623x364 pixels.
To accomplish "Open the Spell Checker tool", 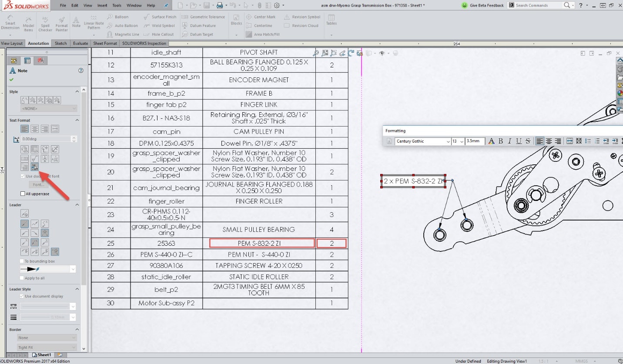I will coord(45,24).
